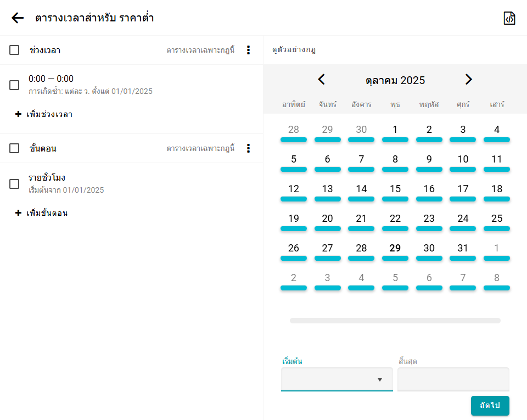
Task: Go to next month in calendar
Action: coord(468,80)
